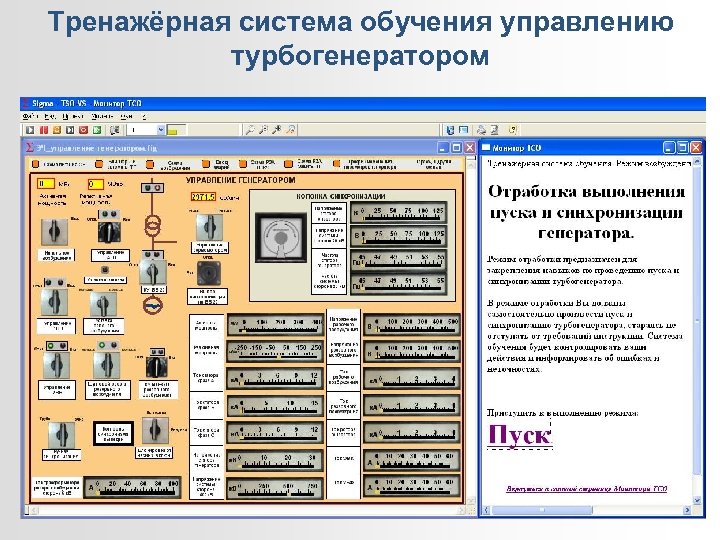Toggle last orange checkbox in the header row
Image resolution: width=720 pixels, height=540 pixels.
[337, 164]
